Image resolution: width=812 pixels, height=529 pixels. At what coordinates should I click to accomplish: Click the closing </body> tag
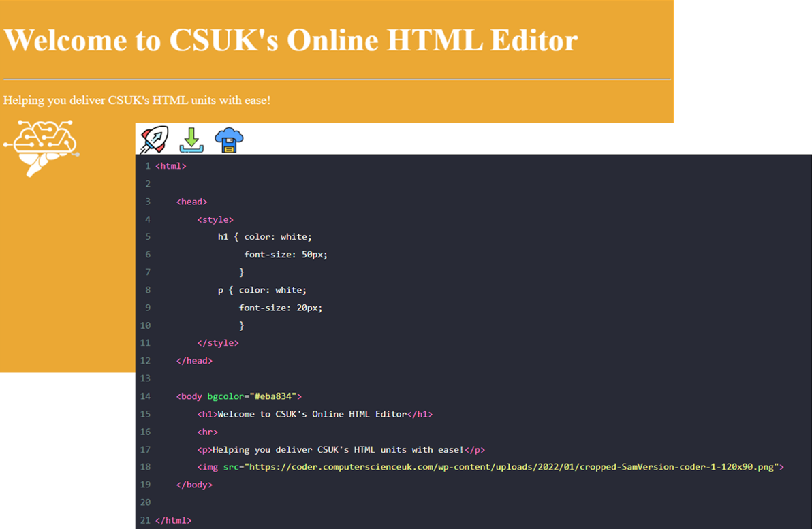pos(194,485)
